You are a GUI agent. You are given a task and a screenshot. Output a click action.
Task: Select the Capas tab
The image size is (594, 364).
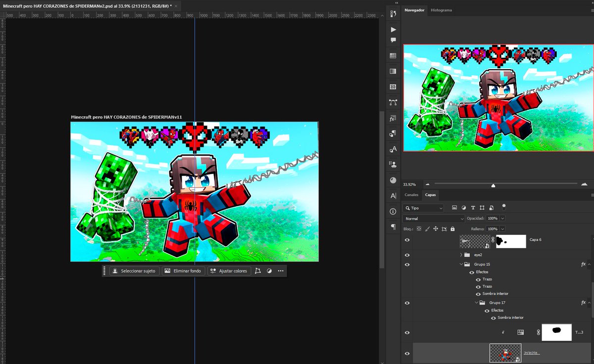pyautogui.click(x=430, y=195)
